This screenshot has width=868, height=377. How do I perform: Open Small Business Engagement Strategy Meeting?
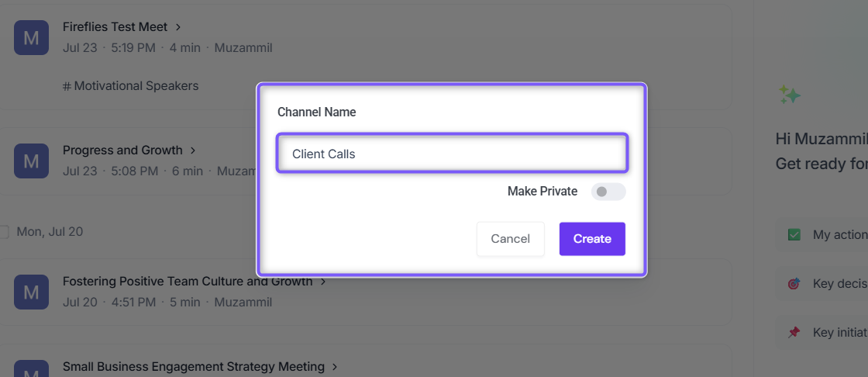193,366
